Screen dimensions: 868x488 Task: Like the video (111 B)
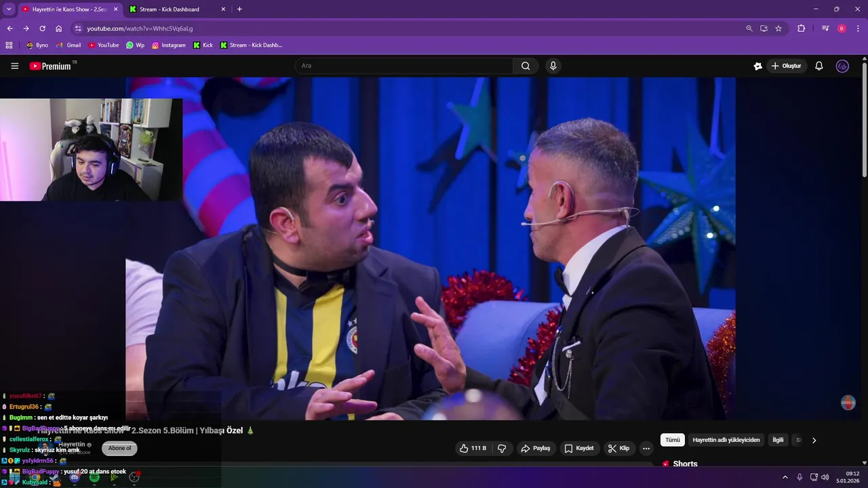pos(473,448)
